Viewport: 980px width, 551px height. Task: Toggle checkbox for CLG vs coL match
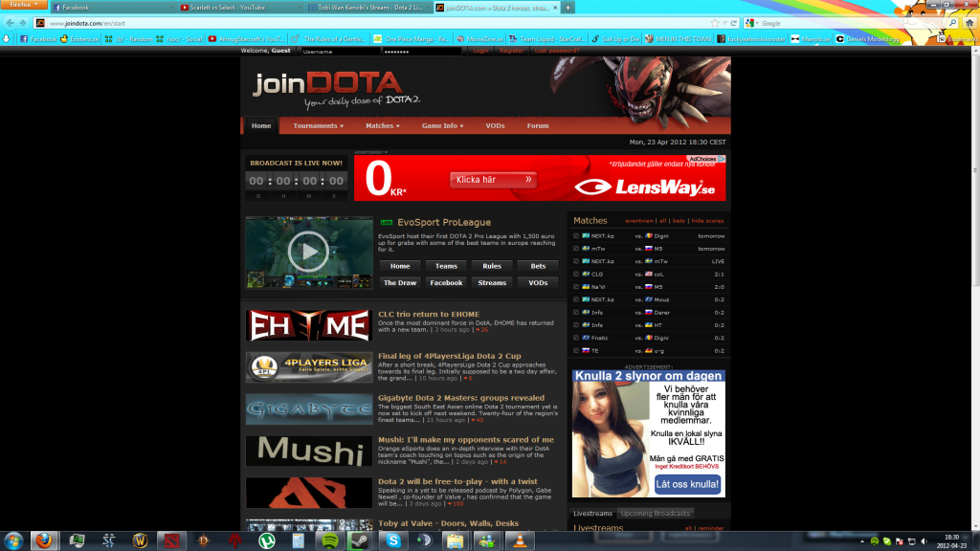click(575, 275)
